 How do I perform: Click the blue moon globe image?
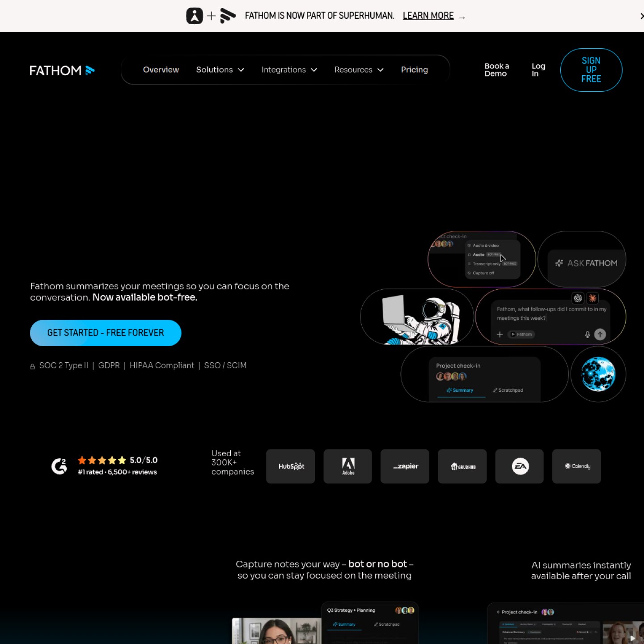598,374
